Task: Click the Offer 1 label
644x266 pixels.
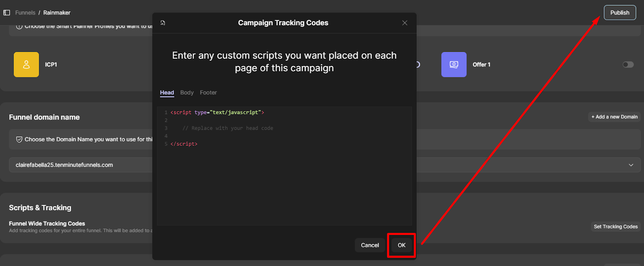Action: (481, 64)
